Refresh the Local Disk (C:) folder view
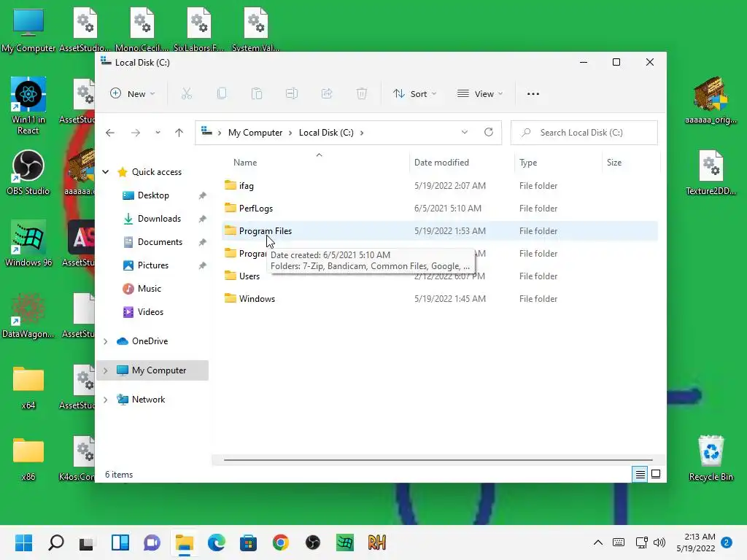 tap(489, 133)
